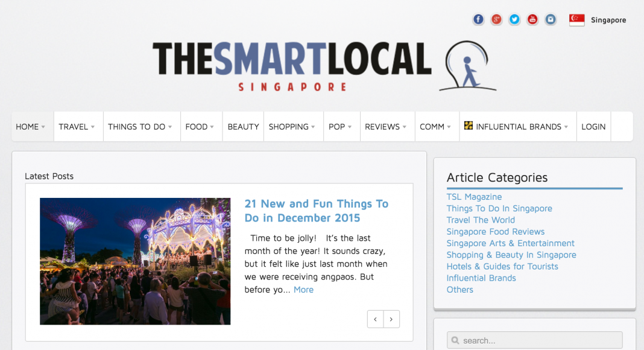The height and width of the screenshot is (350, 644).
Task: Go to next latest post slide
Action: [391, 319]
